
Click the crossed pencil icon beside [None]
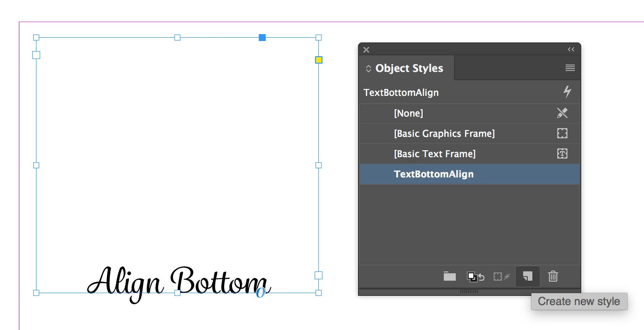pyautogui.click(x=562, y=113)
